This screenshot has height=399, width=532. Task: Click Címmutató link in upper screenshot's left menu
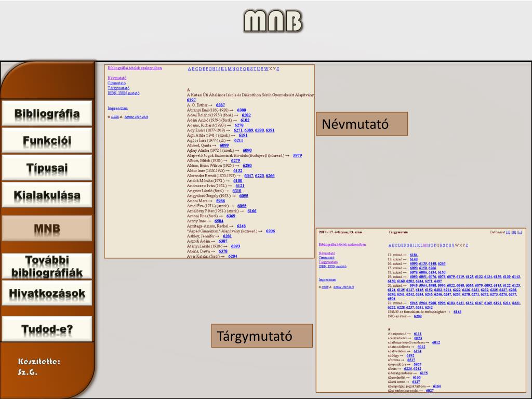(116, 83)
